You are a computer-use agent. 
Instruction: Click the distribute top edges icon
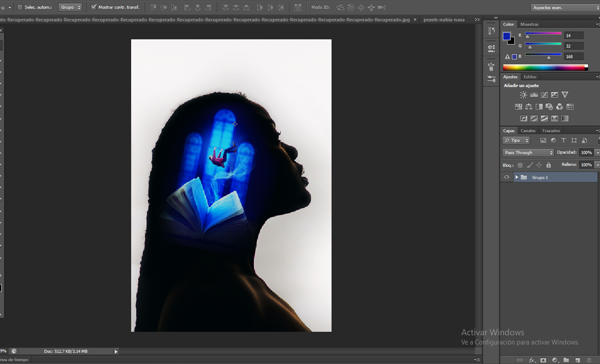[x=226, y=7]
